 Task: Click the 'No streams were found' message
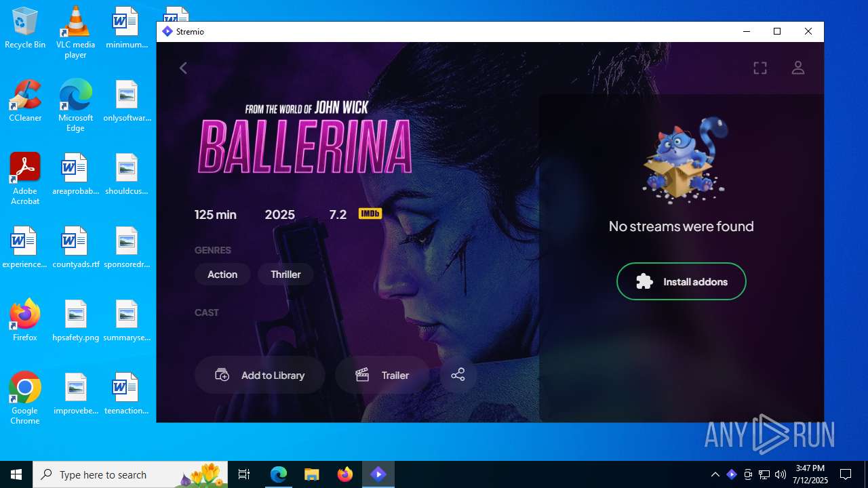[x=681, y=226]
